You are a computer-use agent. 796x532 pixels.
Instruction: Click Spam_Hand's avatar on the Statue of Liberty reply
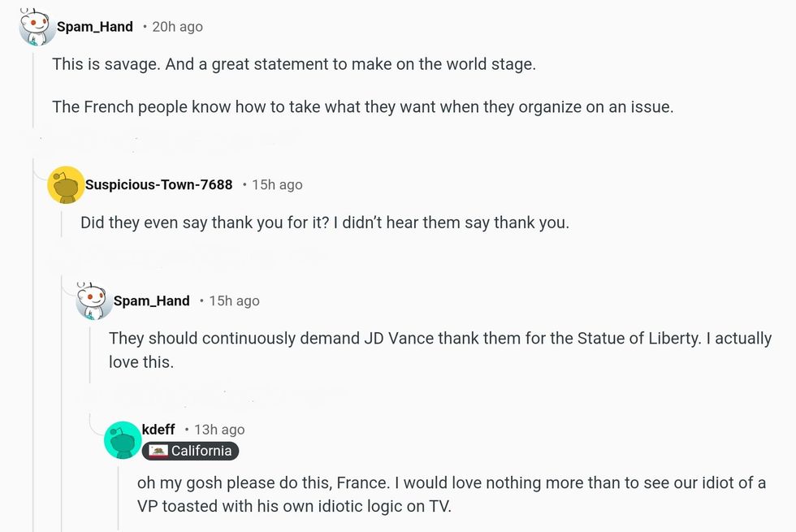click(x=93, y=301)
